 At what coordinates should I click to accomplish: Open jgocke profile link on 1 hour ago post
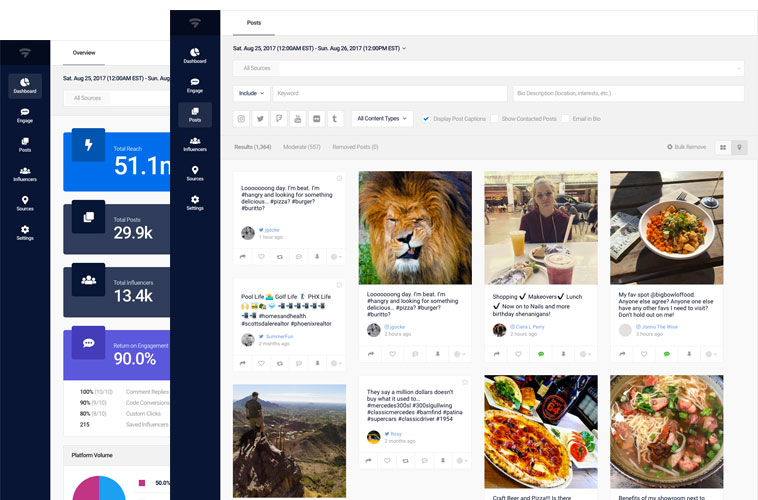[x=272, y=230]
